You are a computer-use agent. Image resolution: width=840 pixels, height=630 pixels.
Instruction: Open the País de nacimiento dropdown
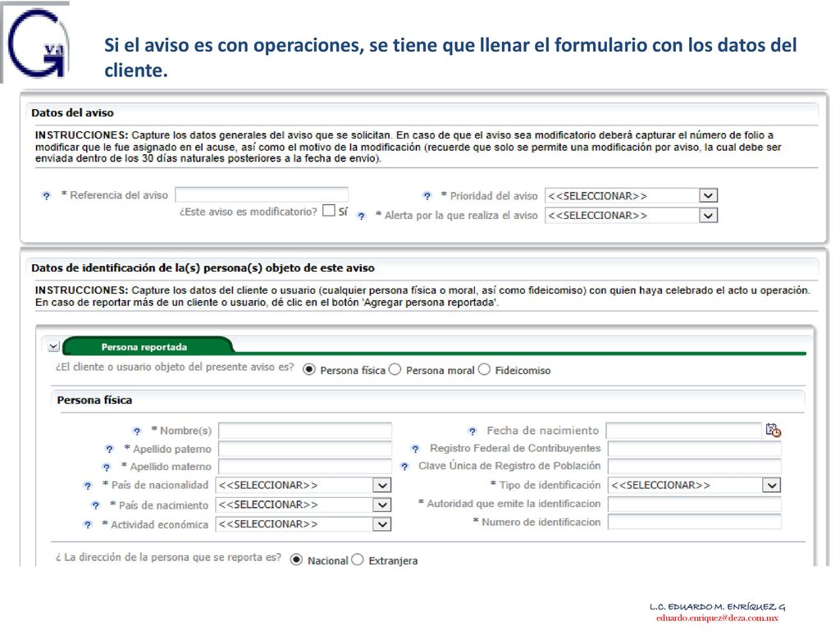[304, 504]
